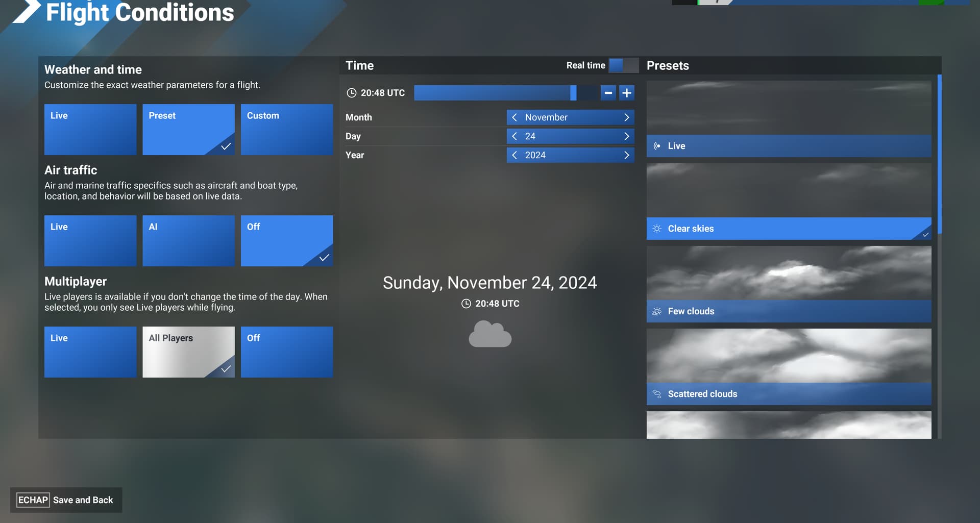Decrease the Day using the left chevron
Viewport: 980px width, 523px height.
tap(514, 136)
